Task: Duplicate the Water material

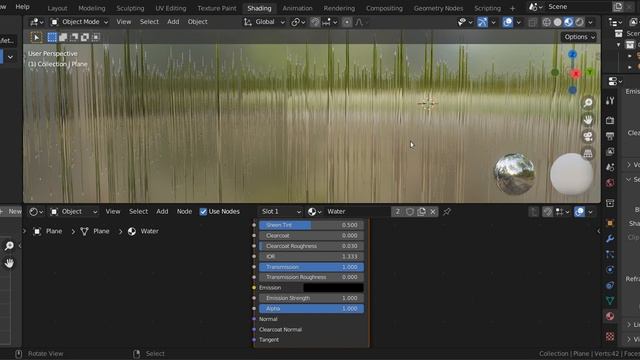Action: coord(422,211)
